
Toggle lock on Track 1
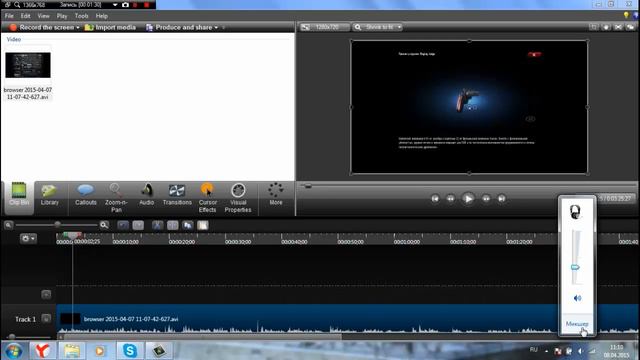point(46,318)
